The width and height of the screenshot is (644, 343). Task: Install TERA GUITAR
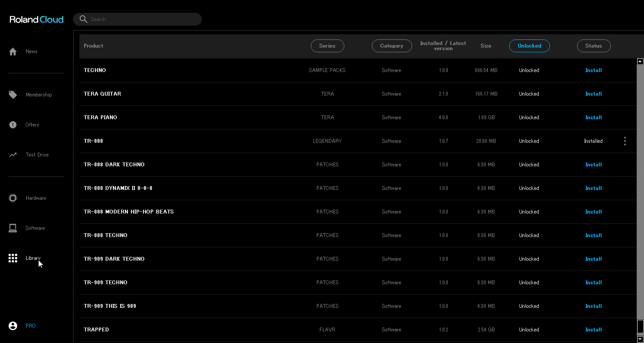[594, 94]
